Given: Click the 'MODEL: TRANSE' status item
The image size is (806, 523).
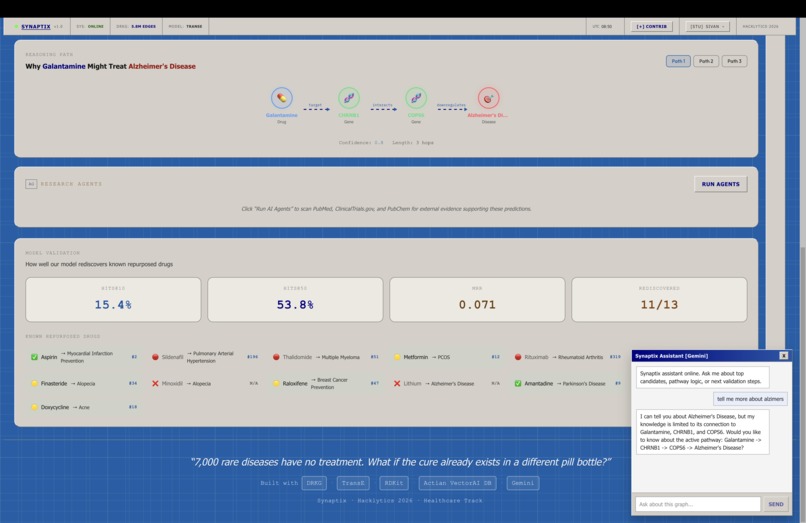Looking at the screenshot, I should (186, 26).
